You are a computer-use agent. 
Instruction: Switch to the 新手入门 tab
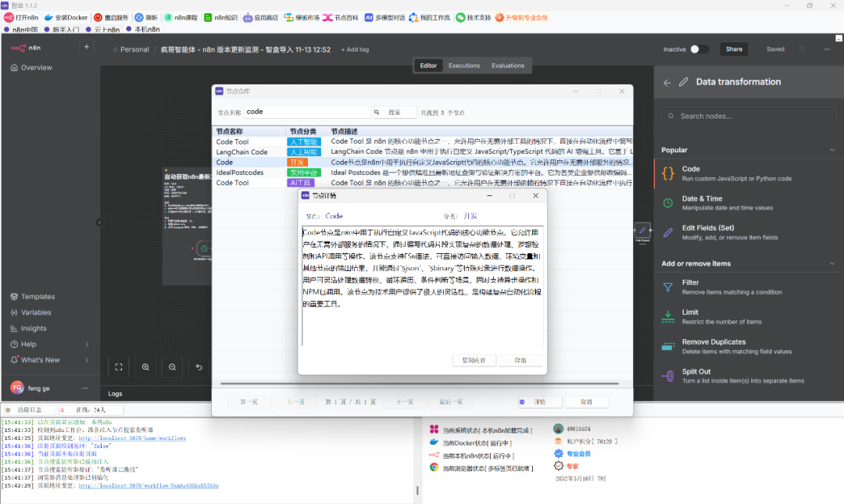click(x=62, y=30)
